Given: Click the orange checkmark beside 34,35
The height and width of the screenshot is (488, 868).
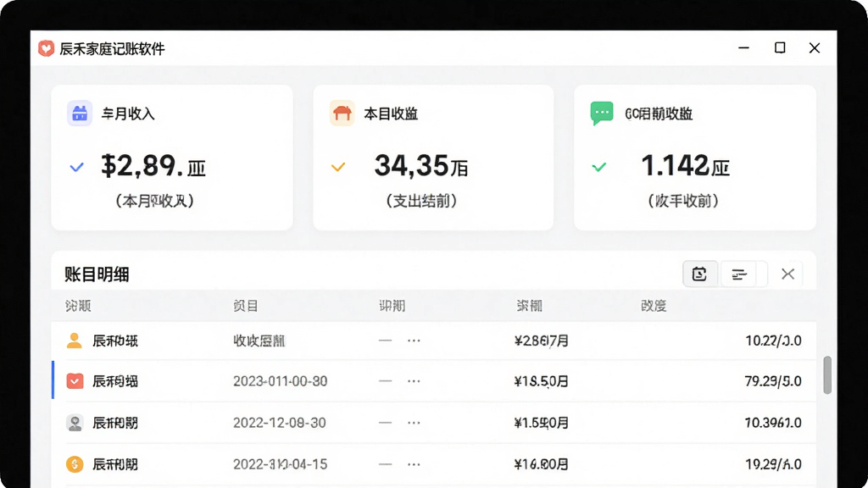Looking at the screenshot, I should click(338, 167).
